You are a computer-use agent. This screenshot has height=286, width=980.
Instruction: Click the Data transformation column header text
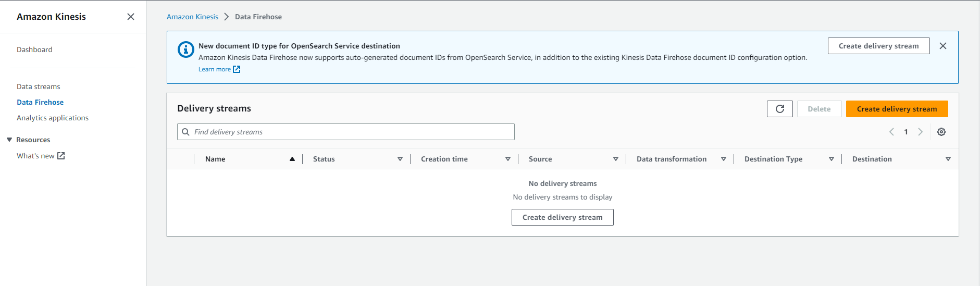[672, 159]
